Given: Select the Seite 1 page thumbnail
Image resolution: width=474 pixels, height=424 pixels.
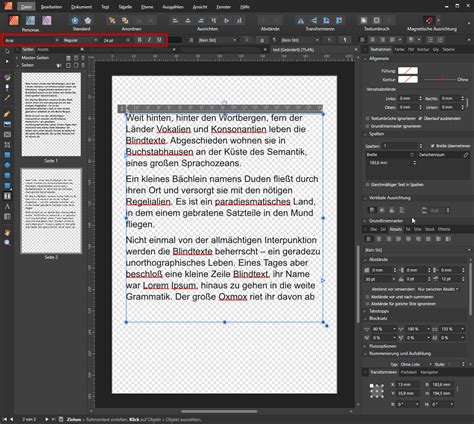Looking at the screenshot, I should pyautogui.click(x=51, y=114).
